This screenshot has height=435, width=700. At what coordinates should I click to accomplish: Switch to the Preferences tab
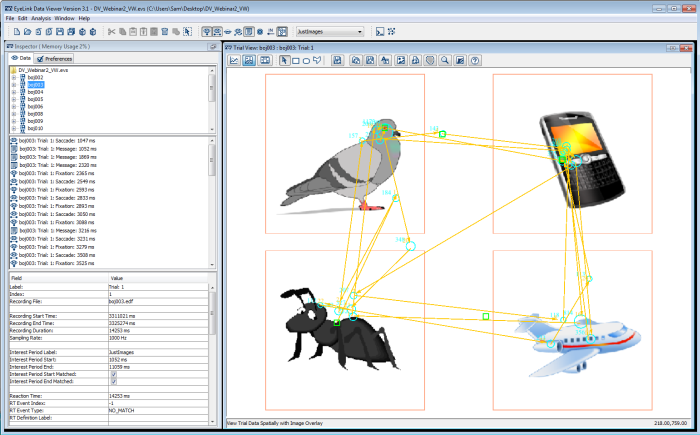54,59
